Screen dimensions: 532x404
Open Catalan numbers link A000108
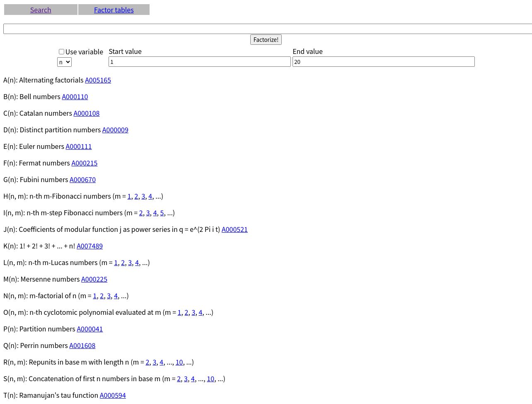(87, 113)
